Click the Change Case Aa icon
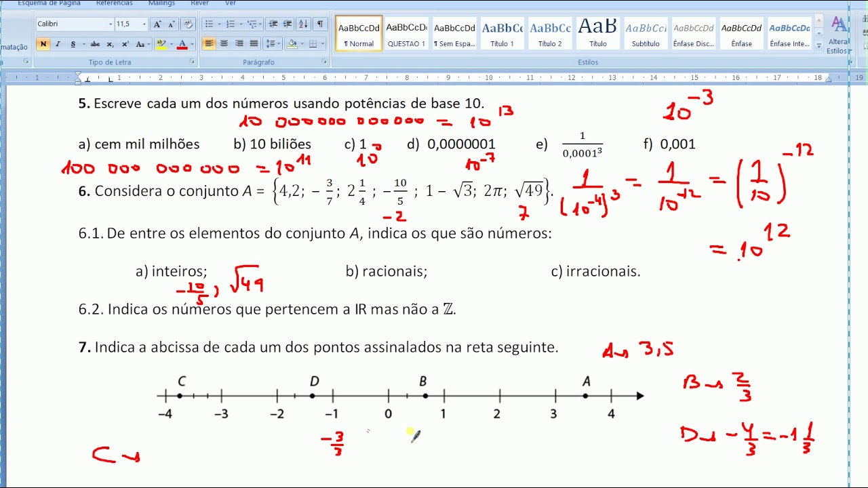Image resolution: width=868 pixels, height=488 pixels. (142, 44)
